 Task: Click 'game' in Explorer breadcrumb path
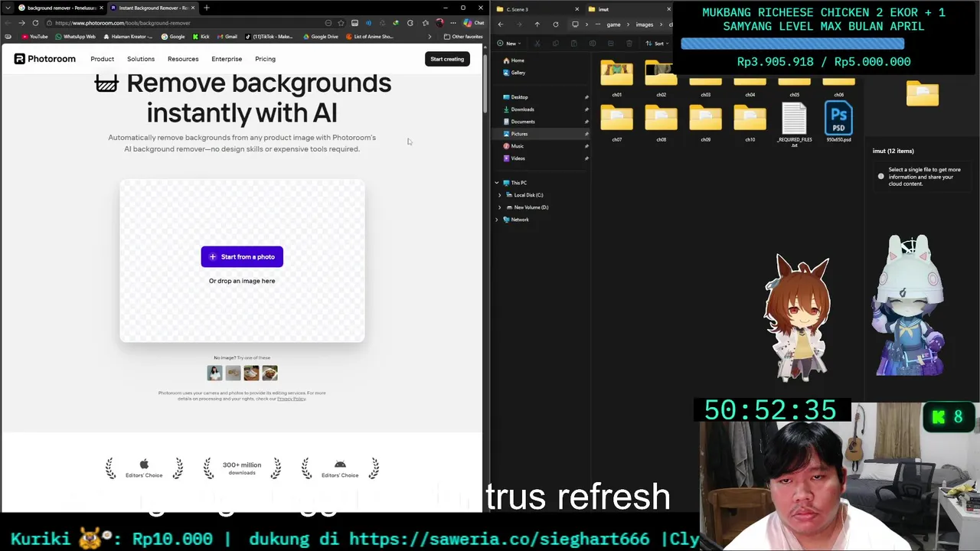(613, 24)
